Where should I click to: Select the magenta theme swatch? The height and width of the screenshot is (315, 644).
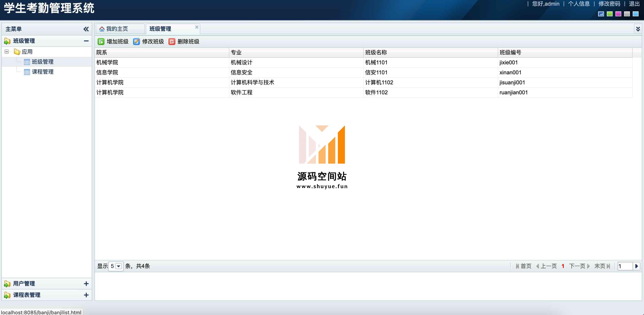pyautogui.click(x=618, y=14)
